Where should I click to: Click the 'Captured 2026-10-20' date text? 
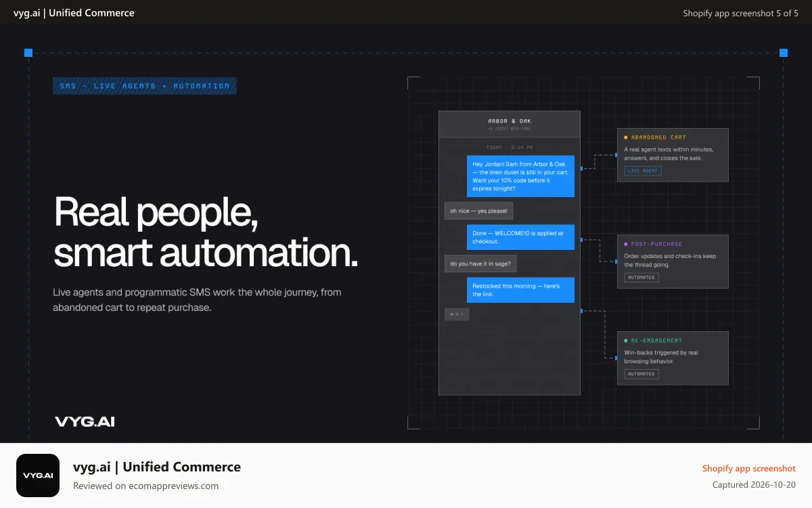[x=754, y=485]
